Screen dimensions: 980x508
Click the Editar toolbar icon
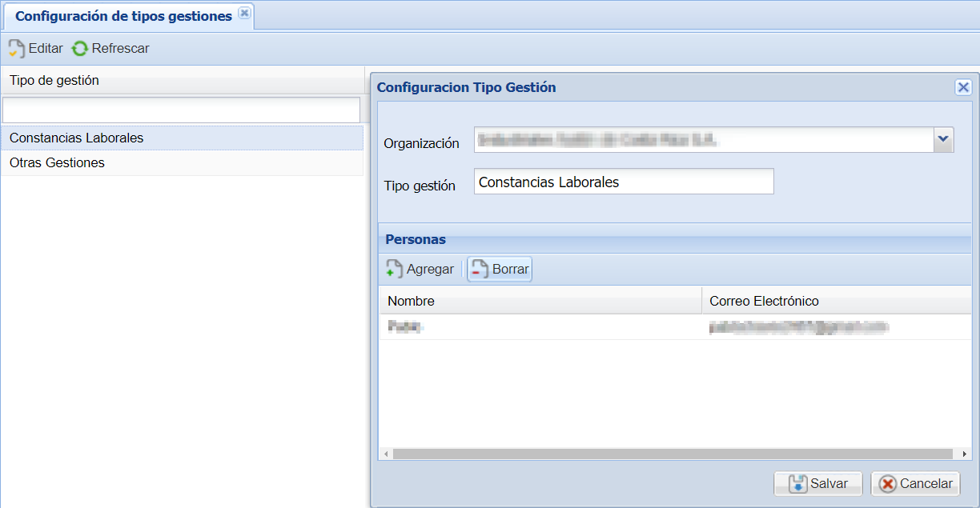(x=17, y=48)
